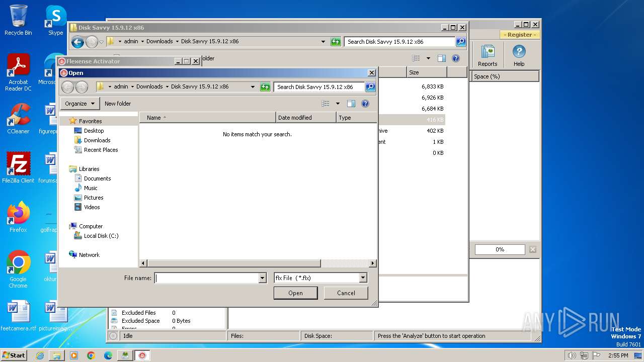644x362 pixels.
Task: Change view icon in Open dialog
Action: [326, 104]
